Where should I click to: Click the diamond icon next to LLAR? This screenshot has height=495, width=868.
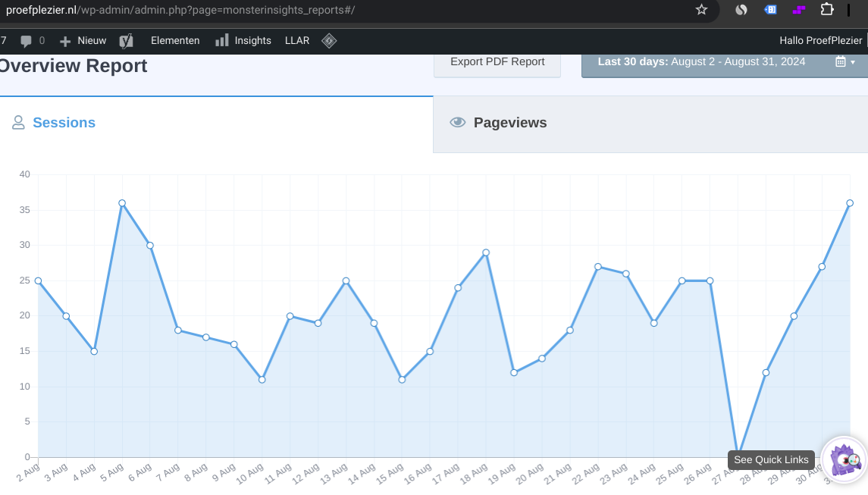pyautogui.click(x=329, y=41)
